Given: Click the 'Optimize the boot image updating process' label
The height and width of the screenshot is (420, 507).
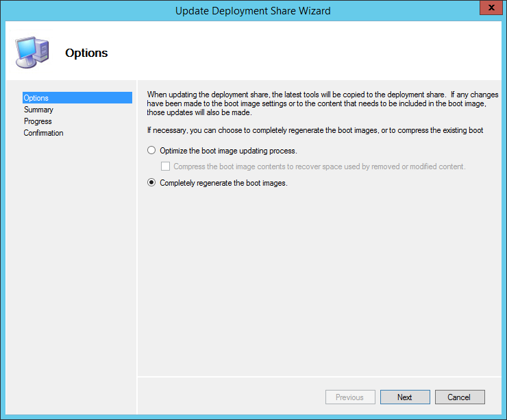Looking at the screenshot, I should (228, 151).
